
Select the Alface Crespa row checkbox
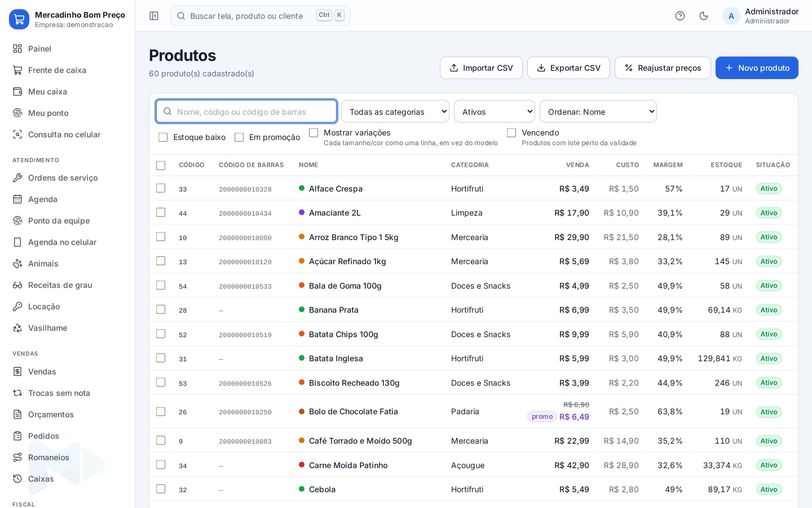click(161, 188)
